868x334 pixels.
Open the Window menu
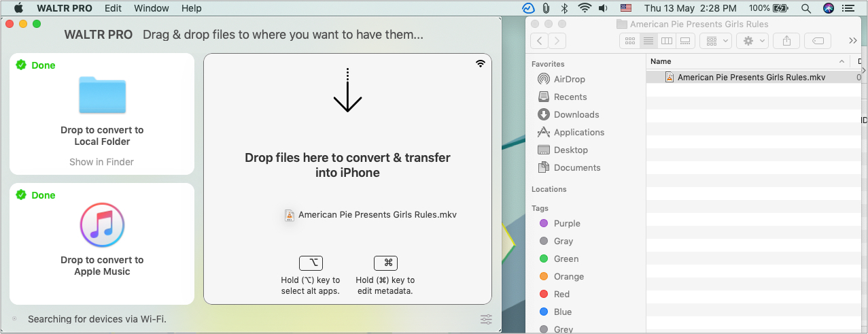(152, 8)
